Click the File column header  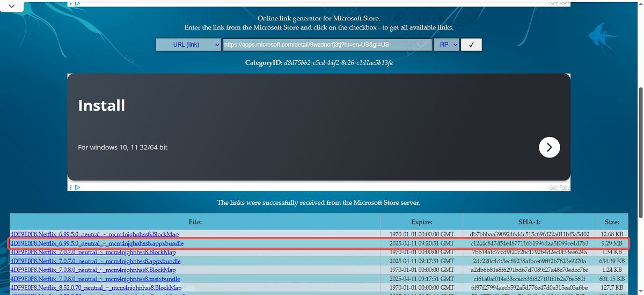(x=195, y=221)
